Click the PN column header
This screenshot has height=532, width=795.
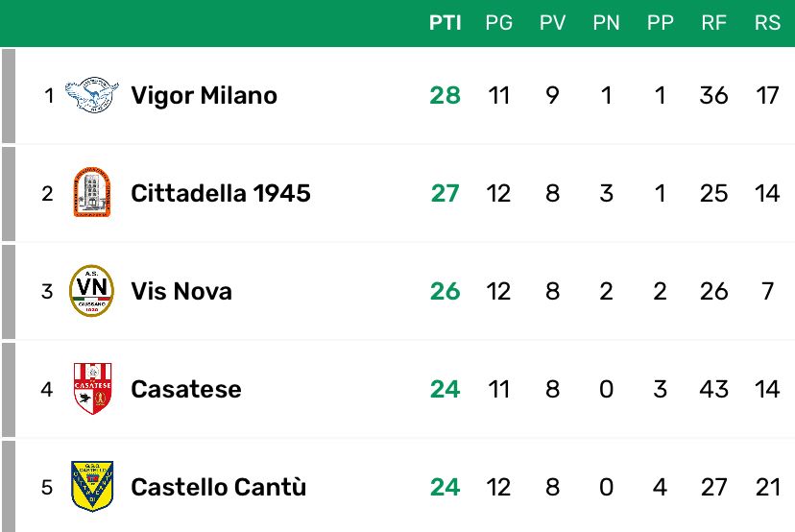click(x=606, y=24)
